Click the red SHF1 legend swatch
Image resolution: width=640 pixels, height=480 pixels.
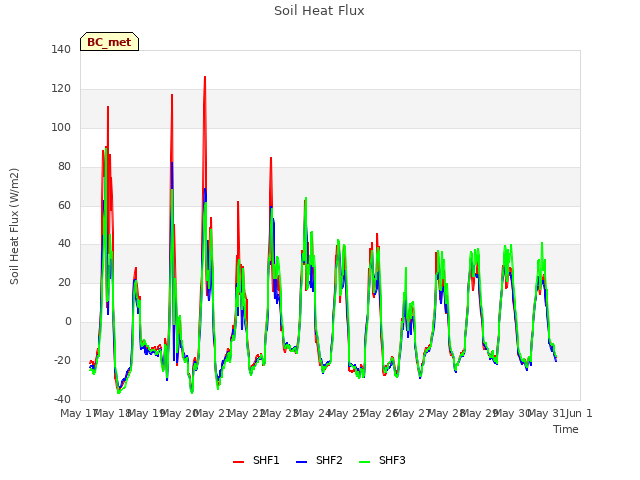click(x=238, y=462)
